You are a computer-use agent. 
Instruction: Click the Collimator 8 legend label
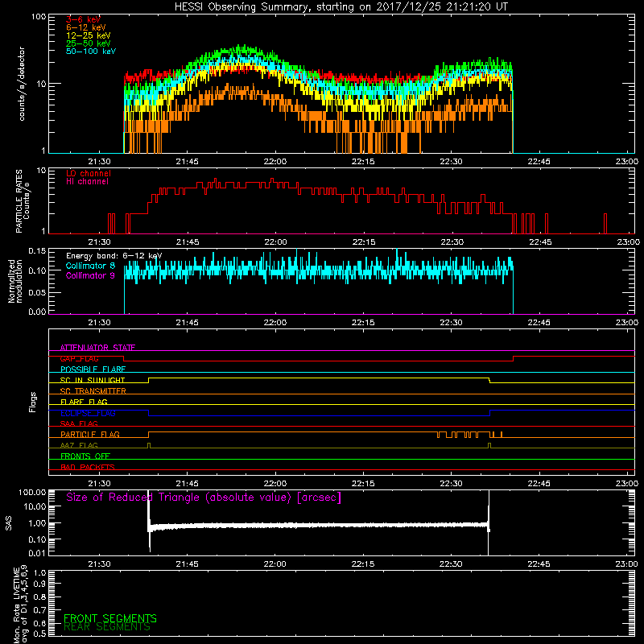tap(90, 266)
